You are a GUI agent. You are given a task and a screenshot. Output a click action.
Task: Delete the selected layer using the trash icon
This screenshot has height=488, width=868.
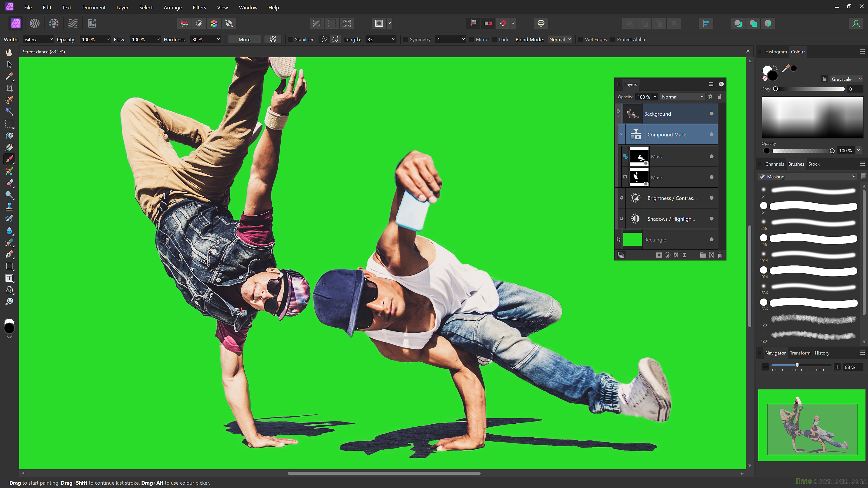pos(720,255)
